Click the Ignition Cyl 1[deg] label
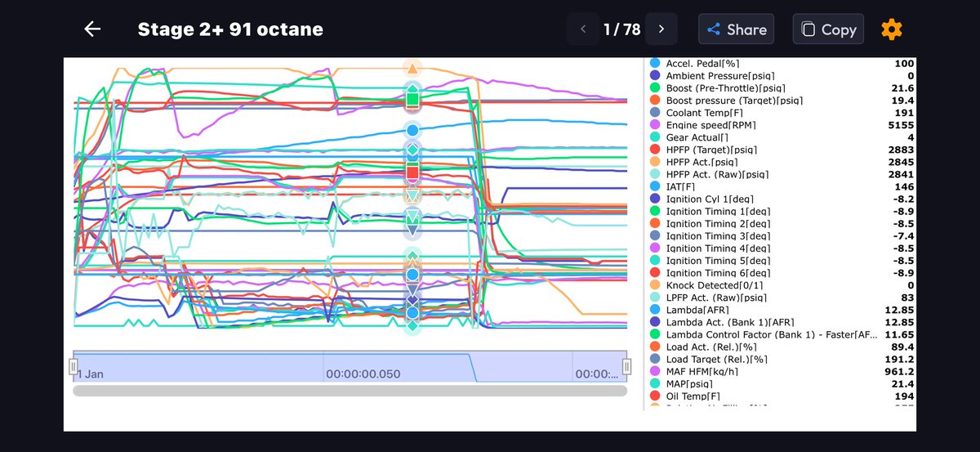The image size is (980, 452). coord(710,199)
